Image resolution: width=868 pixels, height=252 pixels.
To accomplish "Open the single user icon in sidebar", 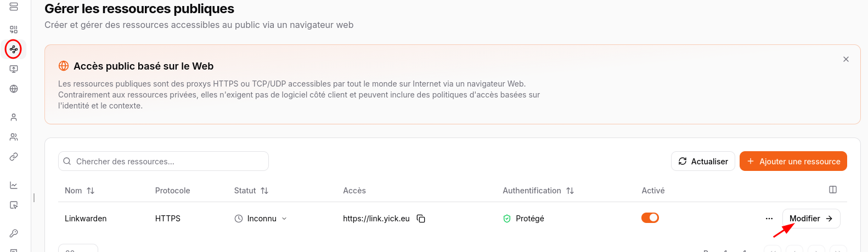I will [x=14, y=117].
